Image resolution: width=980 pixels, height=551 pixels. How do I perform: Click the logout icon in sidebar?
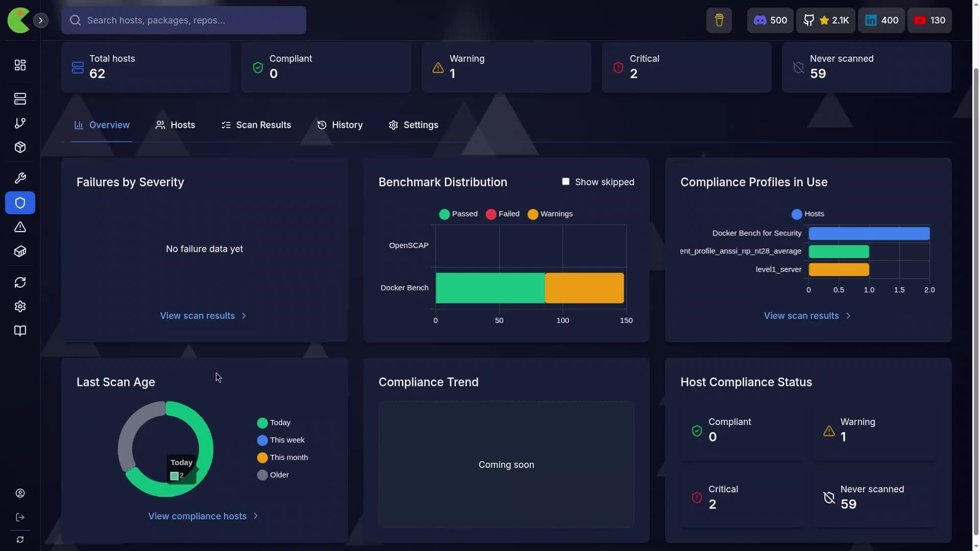click(20, 518)
